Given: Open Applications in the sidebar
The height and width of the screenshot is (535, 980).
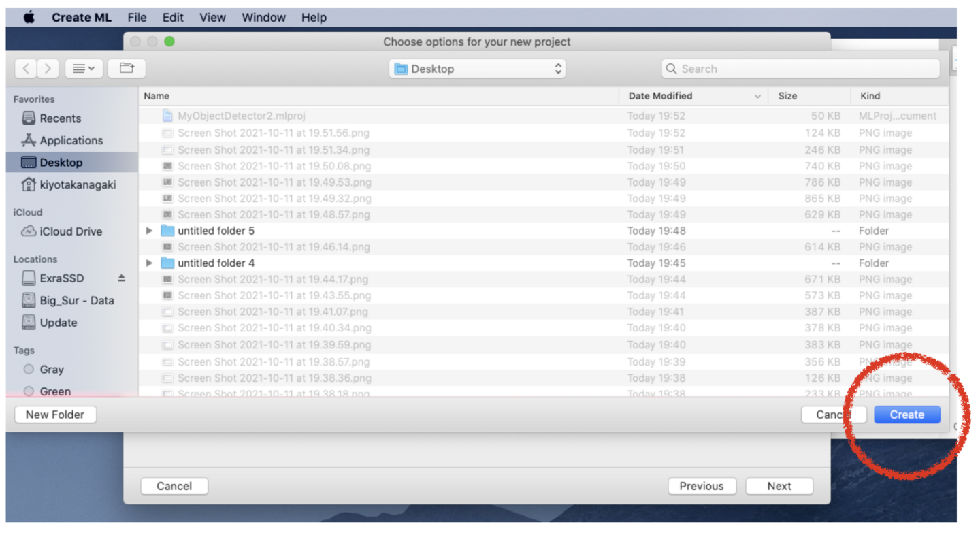Looking at the screenshot, I should point(71,140).
